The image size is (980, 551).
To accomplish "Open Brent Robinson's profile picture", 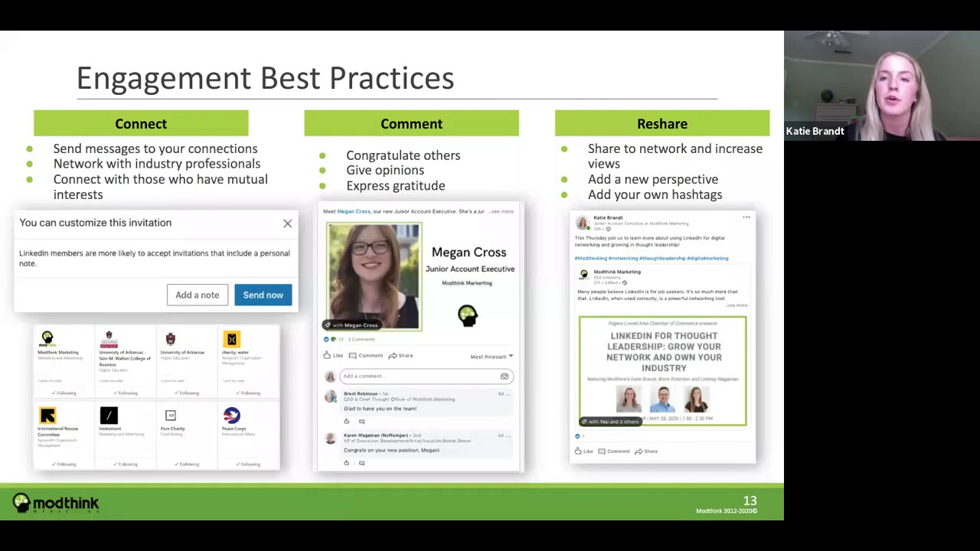I will click(x=330, y=396).
